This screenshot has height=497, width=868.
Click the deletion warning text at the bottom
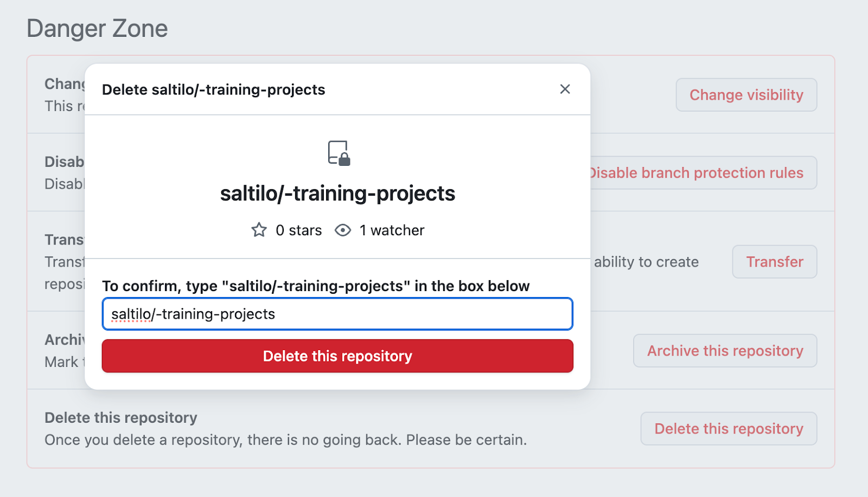pyautogui.click(x=285, y=440)
